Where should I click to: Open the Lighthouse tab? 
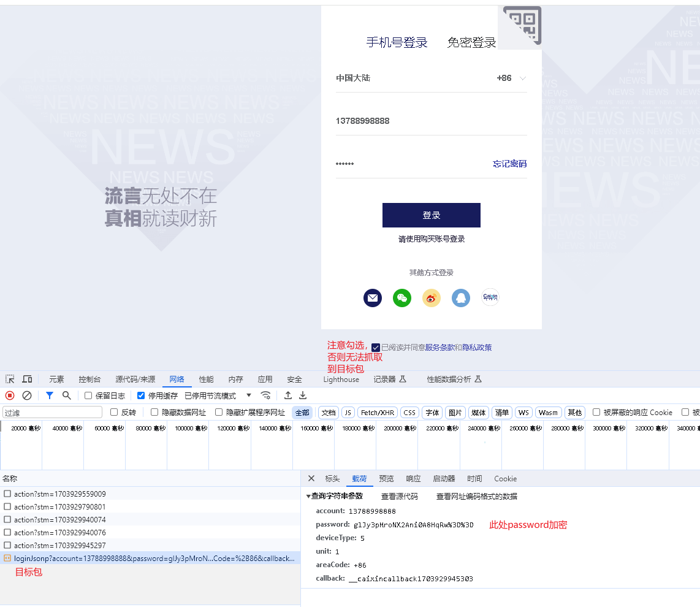click(x=341, y=379)
